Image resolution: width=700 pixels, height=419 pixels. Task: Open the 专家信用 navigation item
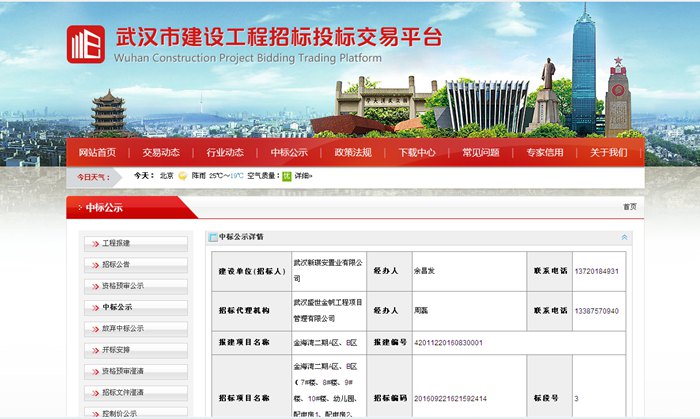pos(545,152)
